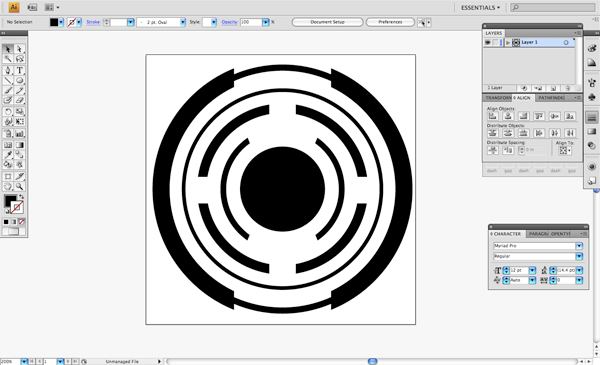Toggle visibility eye of Layer 1
Screen dimensions: 600x365
click(488, 42)
